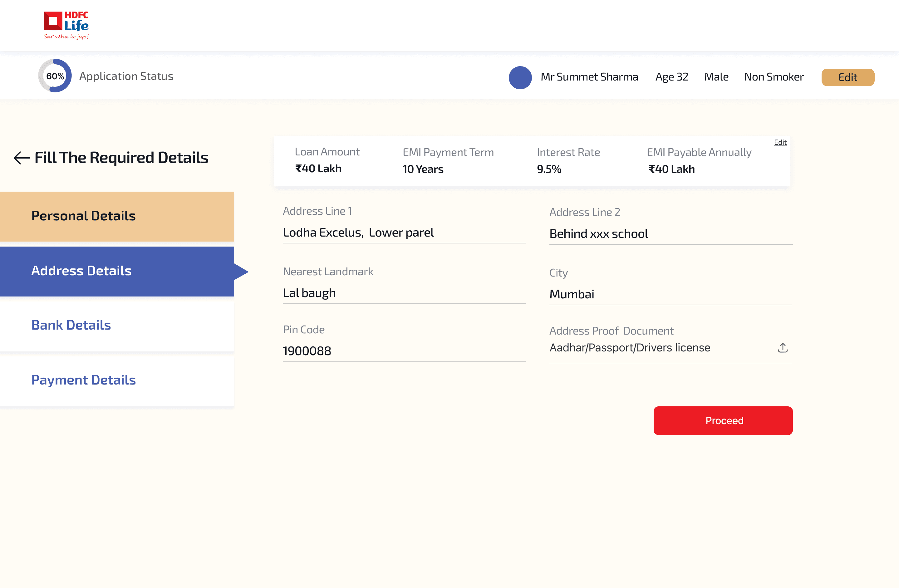Click the Application Status label

pos(126,76)
